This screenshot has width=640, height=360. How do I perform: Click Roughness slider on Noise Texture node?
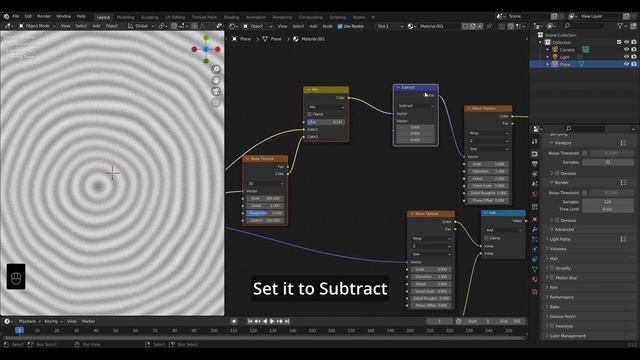pyautogui.click(x=265, y=213)
